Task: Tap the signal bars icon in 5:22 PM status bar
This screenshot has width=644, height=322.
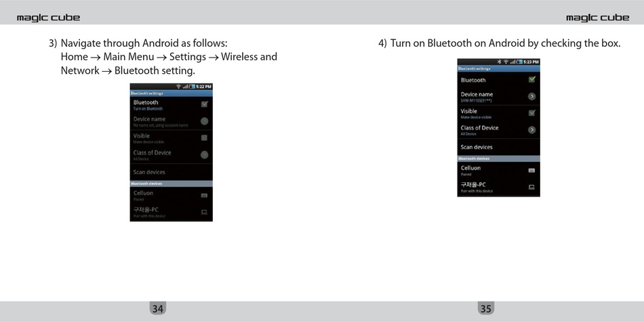Action: pos(185,87)
